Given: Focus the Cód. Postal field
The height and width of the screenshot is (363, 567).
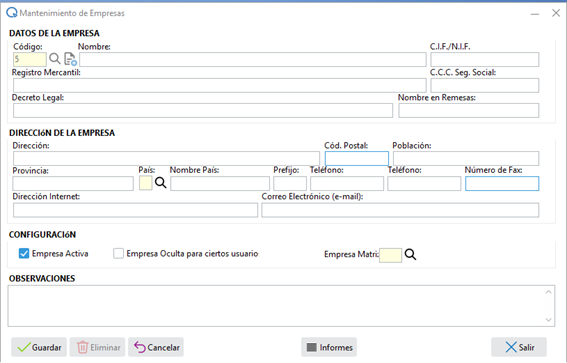Looking at the screenshot, I should point(357,158).
